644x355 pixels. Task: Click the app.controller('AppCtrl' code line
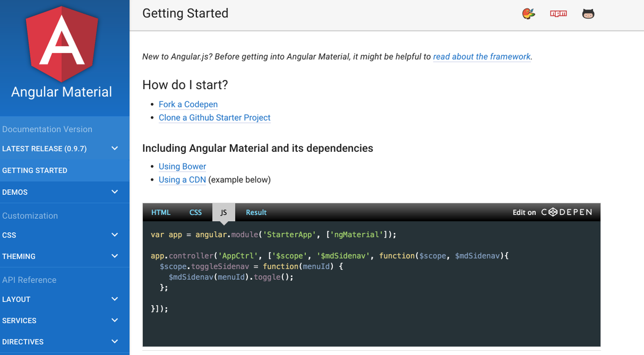tap(330, 256)
